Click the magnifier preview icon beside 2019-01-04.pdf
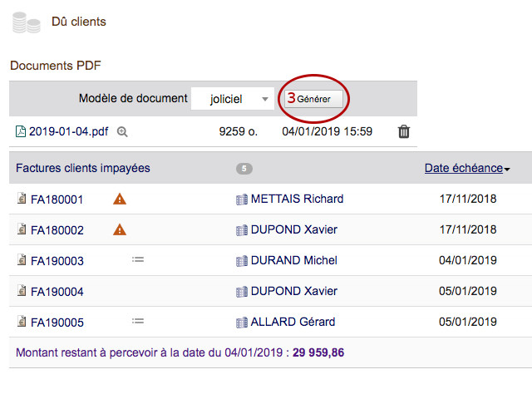532x399 pixels. (x=122, y=131)
